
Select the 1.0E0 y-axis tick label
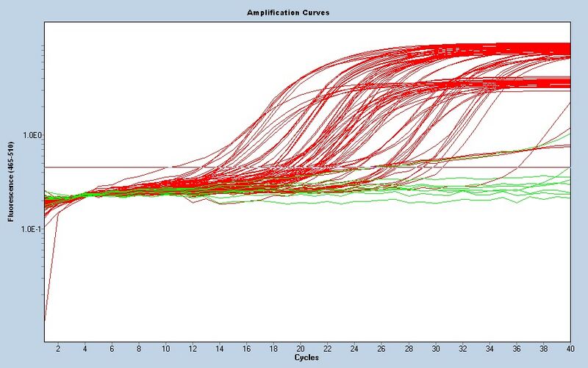point(31,135)
